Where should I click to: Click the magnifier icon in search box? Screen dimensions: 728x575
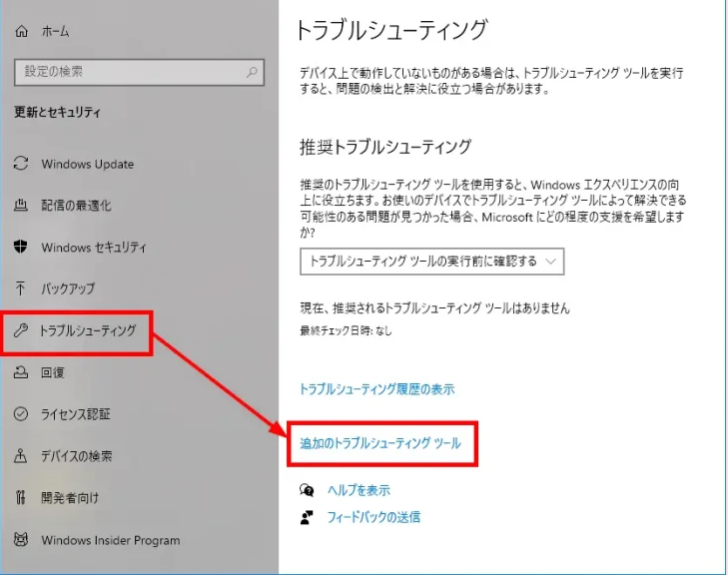pos(252,72)
